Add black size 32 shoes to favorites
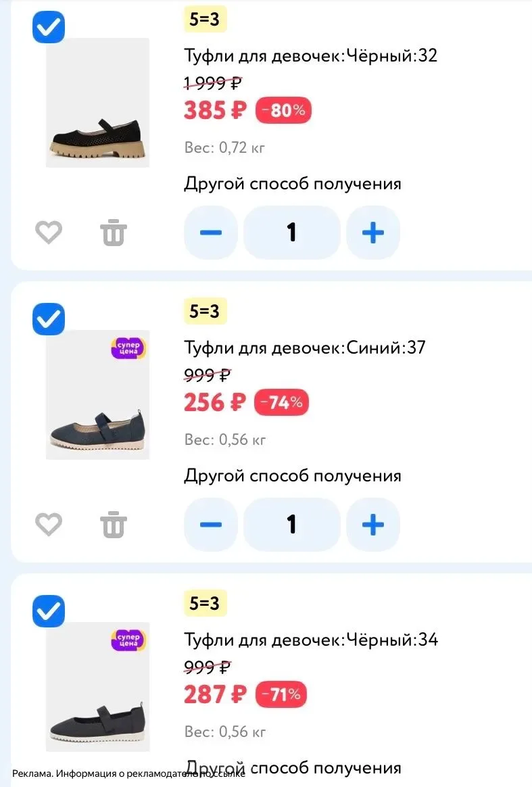Screen dimensions: 532x787 (49, 233)
